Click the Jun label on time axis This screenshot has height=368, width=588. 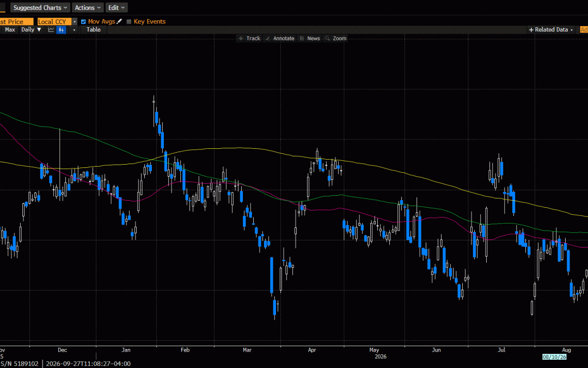coord(436,350)
